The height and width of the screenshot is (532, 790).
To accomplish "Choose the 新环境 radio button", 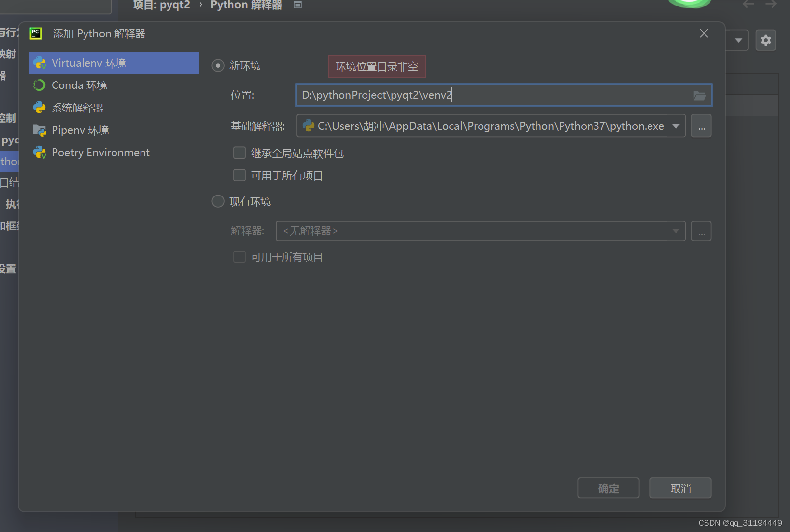I will click(x=218, y=65).
